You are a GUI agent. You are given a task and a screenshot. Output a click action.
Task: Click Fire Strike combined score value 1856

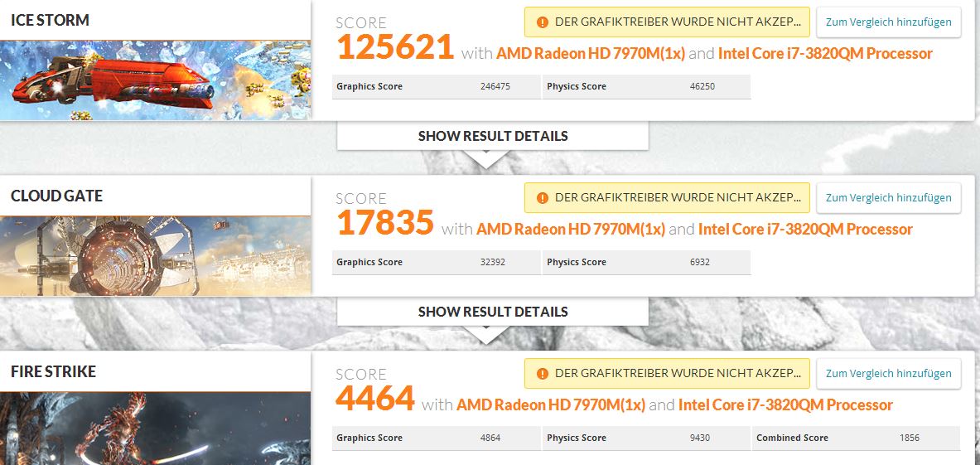[x=910, y=438]
